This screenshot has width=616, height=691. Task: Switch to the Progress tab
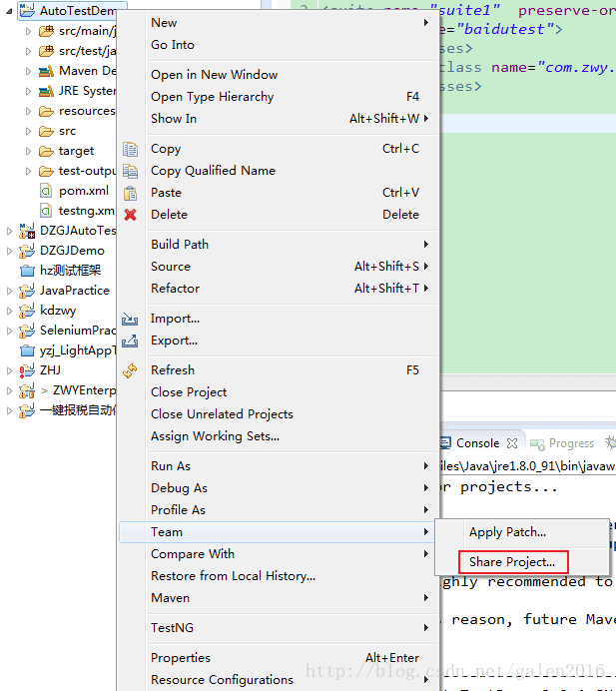point(571,443)
